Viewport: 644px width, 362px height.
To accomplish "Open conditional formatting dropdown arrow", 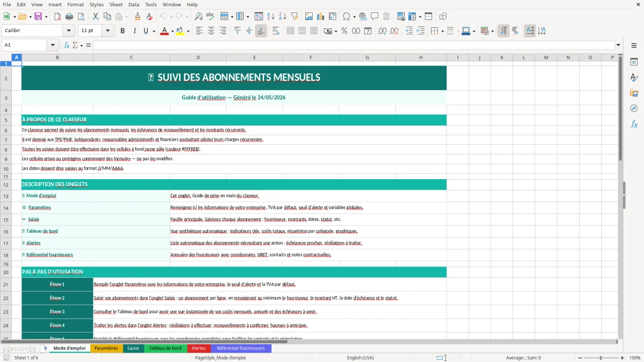I will (x=492, y=31).
